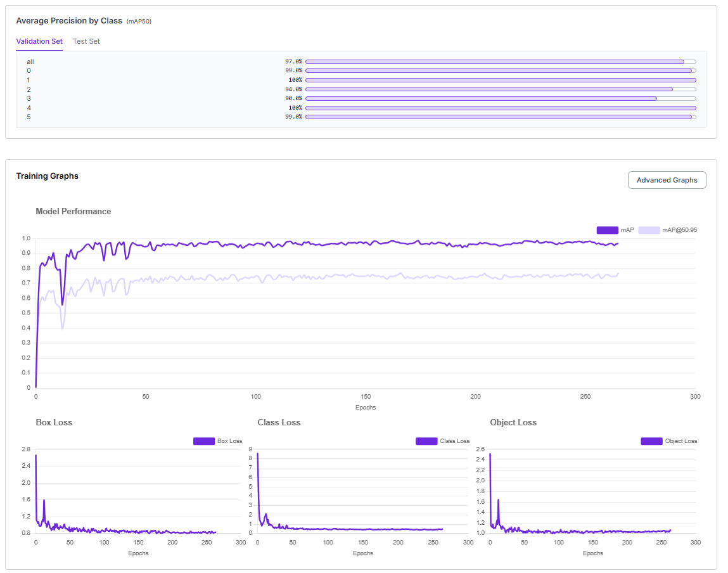The width and height of the screenshot is (728, 573).
Task: Open Advanced Graphs
Action: pyautogui.click(x=667, y=180)
